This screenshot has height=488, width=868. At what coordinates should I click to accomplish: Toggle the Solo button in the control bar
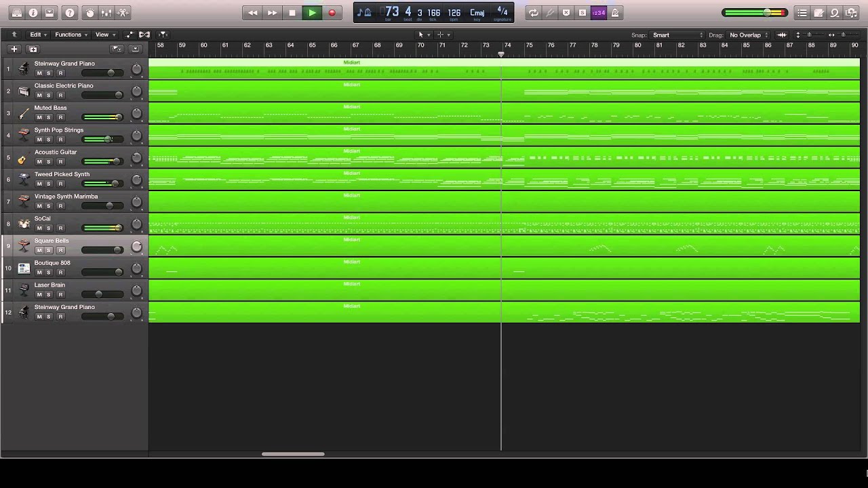[x=583, y=13]
